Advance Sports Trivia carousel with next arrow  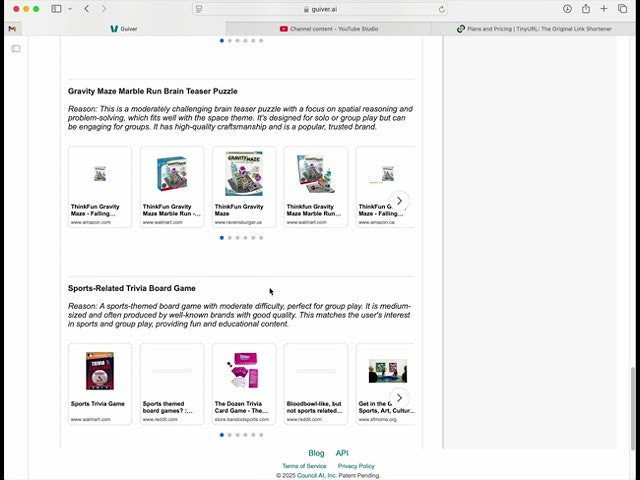click(399, 398)
